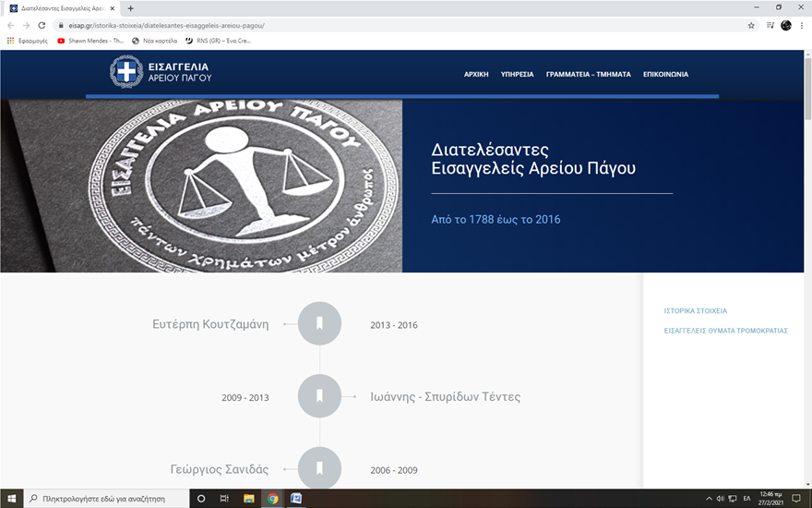Open Chrome's three-dot menu
812x508 pixels.
point(802,26)
